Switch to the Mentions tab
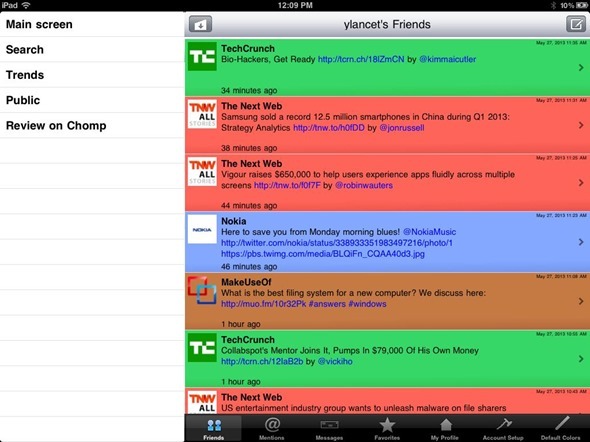Image resolution: width=590 pixels, height=442 pixels. (272, 428)
